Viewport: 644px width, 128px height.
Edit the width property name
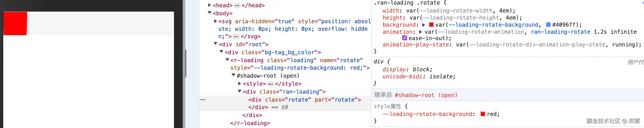pyautogui.click(x=391, y=10)
